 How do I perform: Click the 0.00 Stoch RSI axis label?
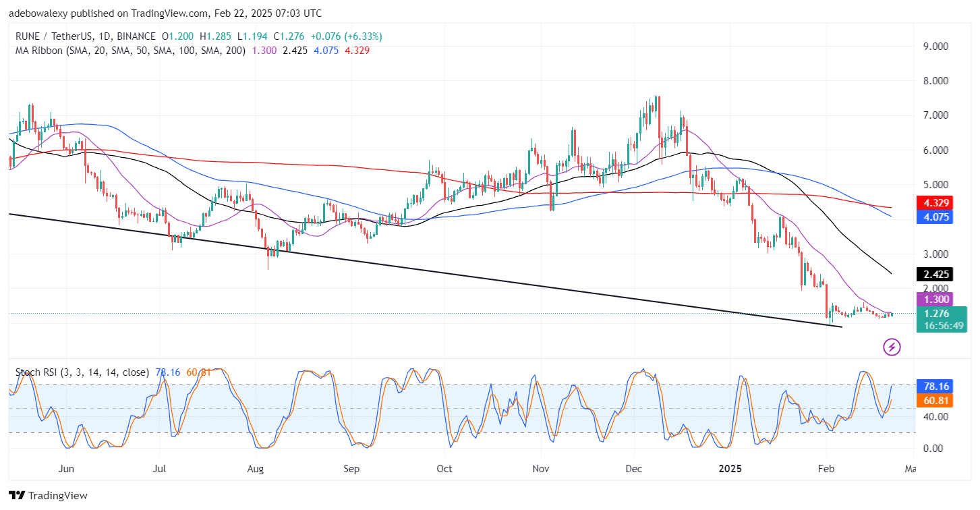(x=933, y=449)
